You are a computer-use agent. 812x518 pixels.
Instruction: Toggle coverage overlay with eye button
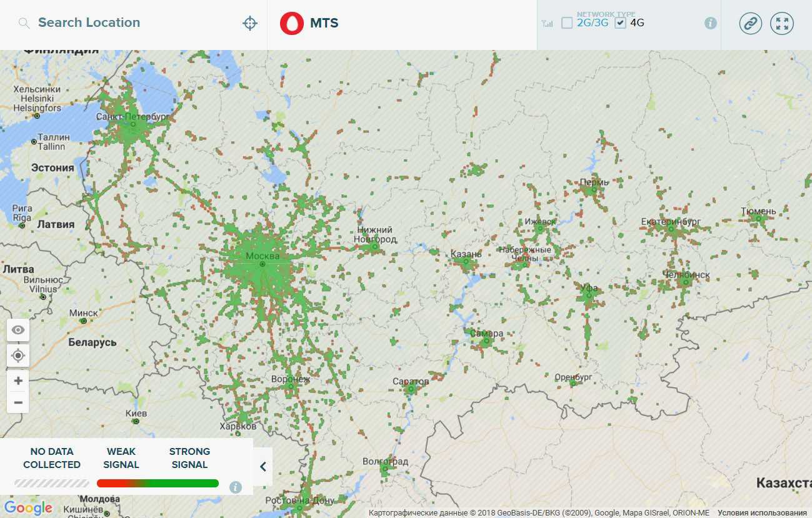18,330
